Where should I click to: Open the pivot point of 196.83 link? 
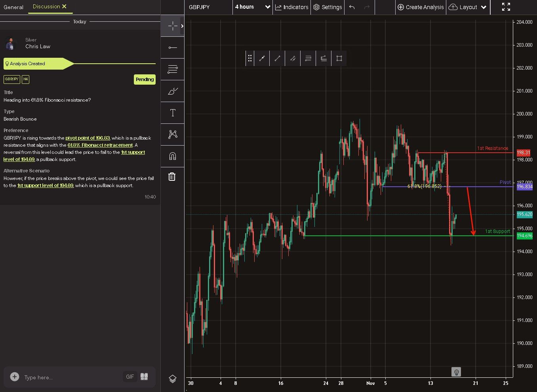click(88, 138)
